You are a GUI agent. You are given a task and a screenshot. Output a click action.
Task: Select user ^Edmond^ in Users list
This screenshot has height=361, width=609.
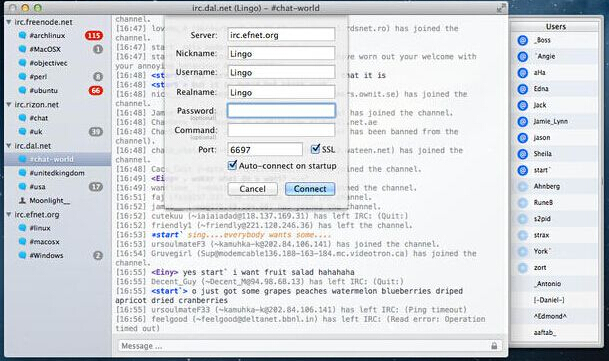(x=555, y=316)
